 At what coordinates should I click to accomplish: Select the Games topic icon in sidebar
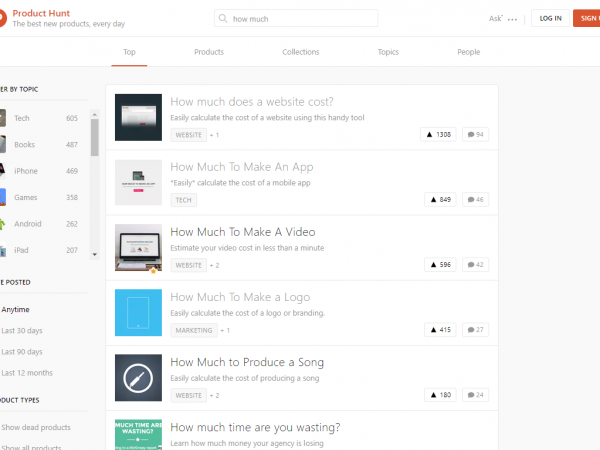click(3, 197)
